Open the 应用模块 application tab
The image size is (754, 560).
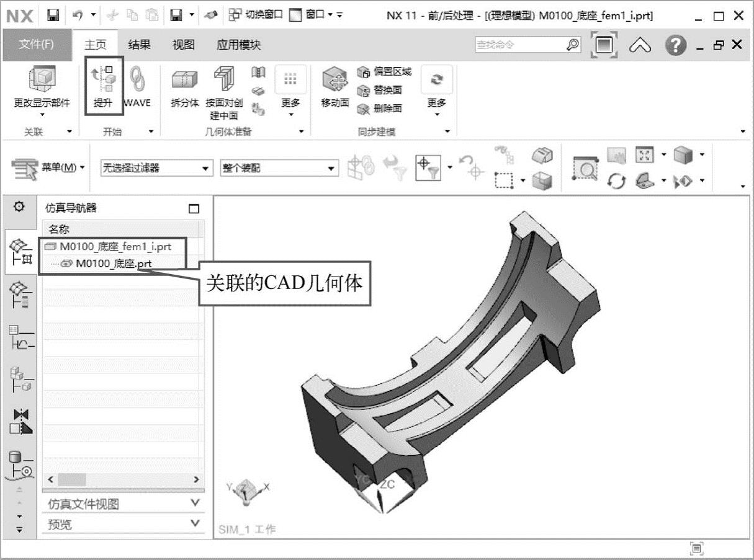[x=238, y=45]
